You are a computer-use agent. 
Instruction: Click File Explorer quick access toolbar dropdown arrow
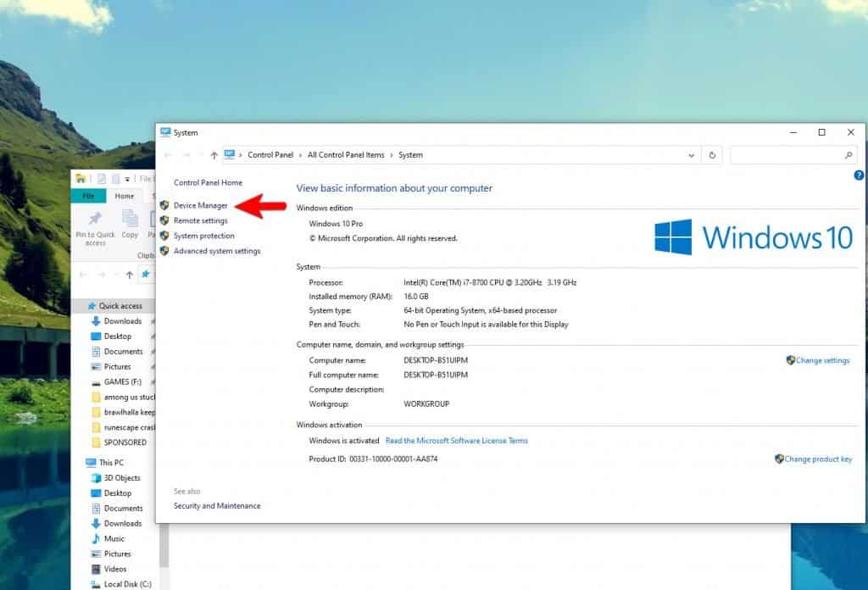coord(127,179)
